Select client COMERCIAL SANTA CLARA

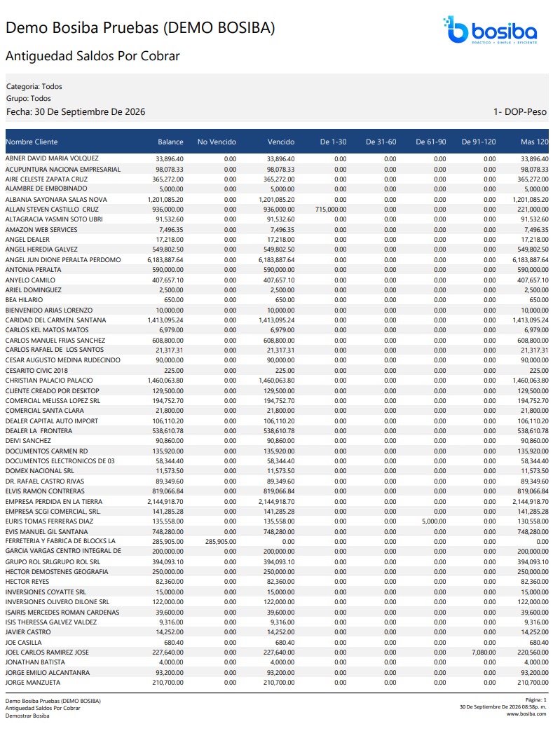[45, 410]
